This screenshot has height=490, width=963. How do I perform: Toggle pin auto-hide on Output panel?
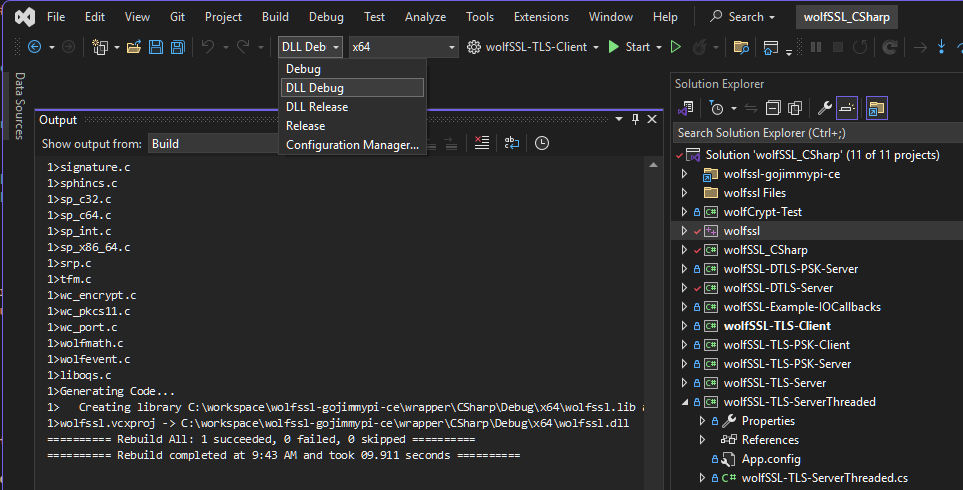636,119
